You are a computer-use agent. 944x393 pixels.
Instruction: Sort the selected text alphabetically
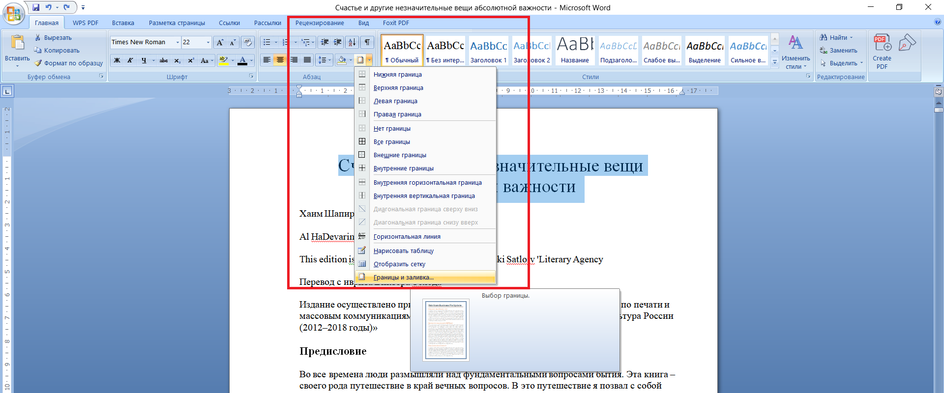tap(353, 43)
